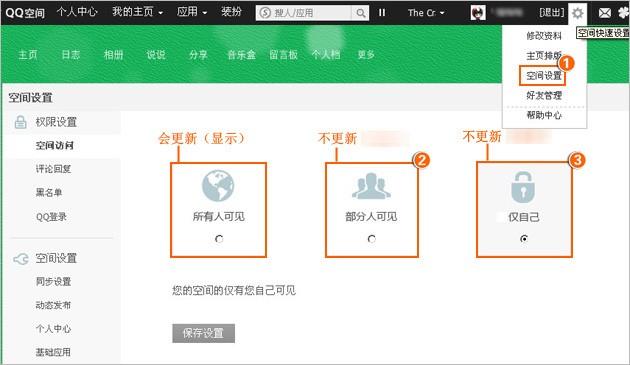Viewport: 630px width, 365px height.
Task: Open the 留言板 tab
Action: (x=283, y=55)
